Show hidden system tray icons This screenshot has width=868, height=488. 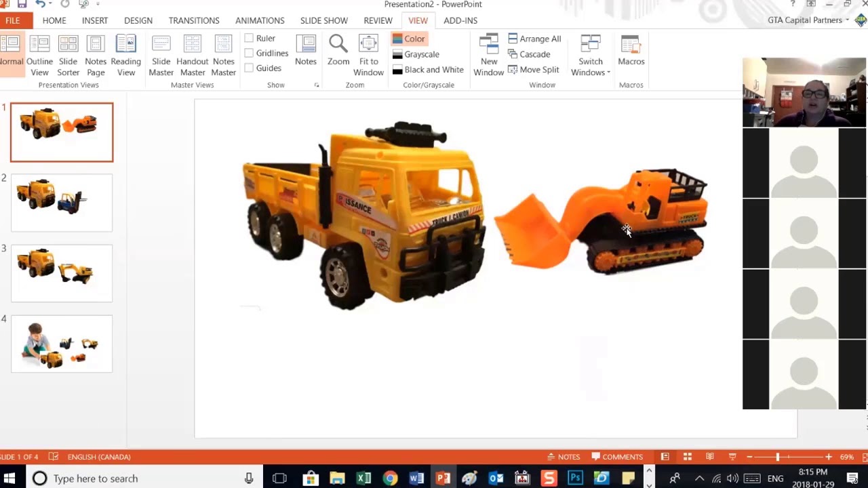pos(700,479)
